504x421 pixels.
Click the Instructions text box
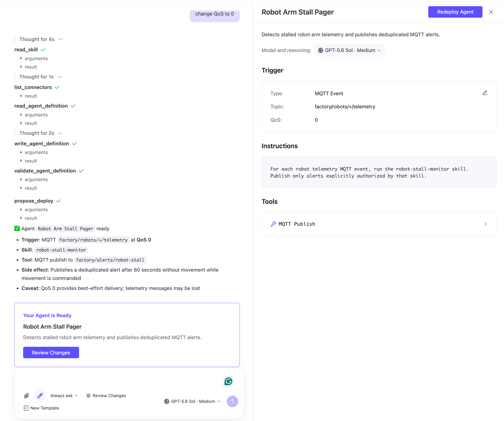[379, 172]
